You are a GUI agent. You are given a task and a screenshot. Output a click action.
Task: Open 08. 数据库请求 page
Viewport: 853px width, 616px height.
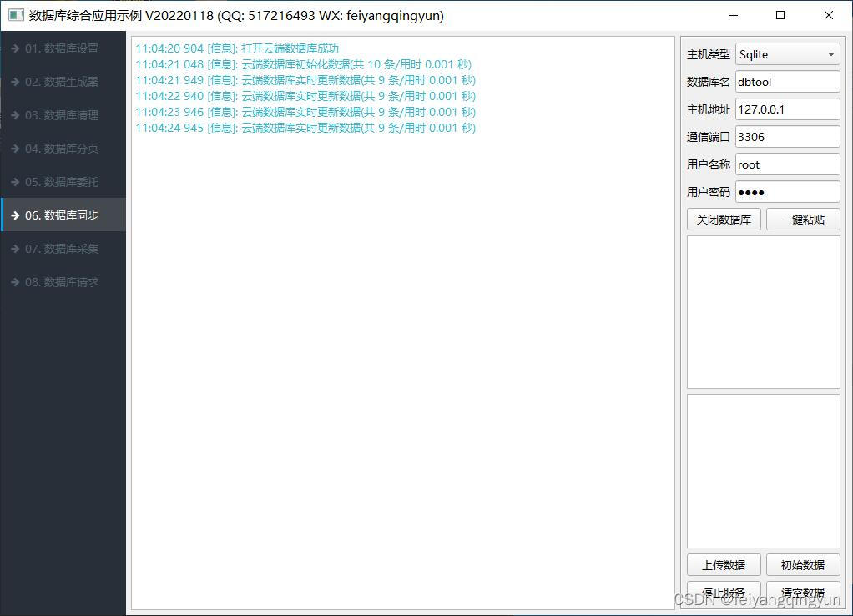pos(63,282)
